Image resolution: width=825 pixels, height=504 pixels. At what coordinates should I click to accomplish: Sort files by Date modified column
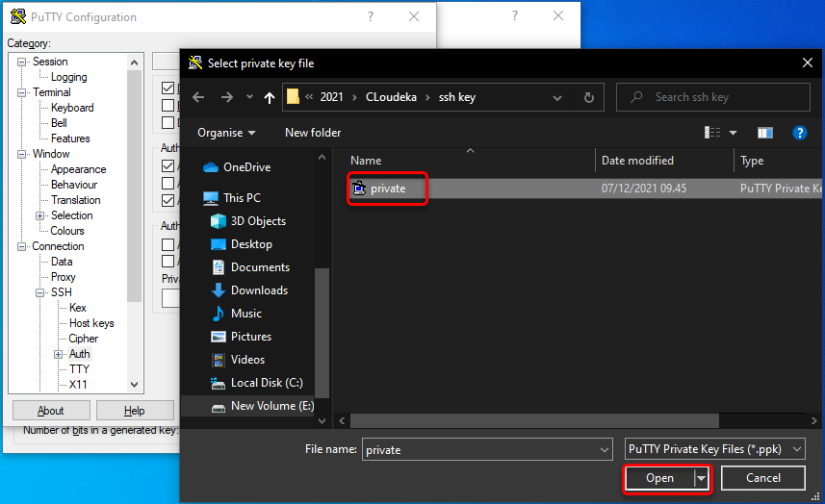(637, 161)
